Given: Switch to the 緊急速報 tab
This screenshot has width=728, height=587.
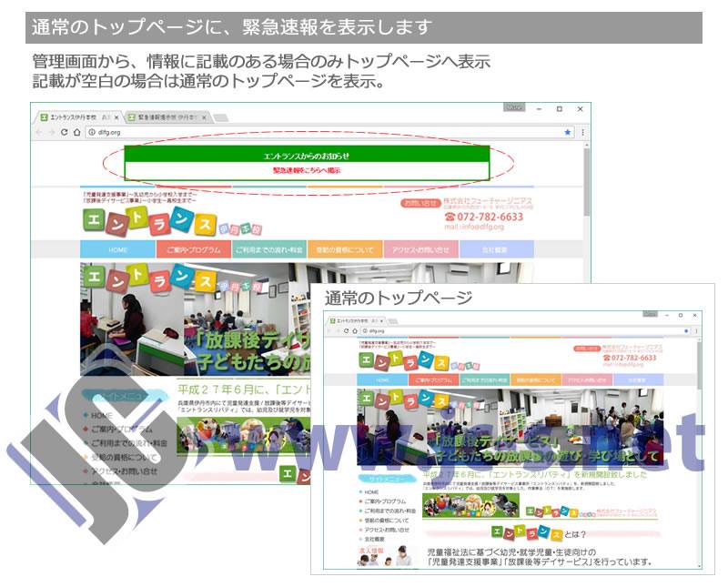Looking at the screenshot, I should (x=167, y=117).
